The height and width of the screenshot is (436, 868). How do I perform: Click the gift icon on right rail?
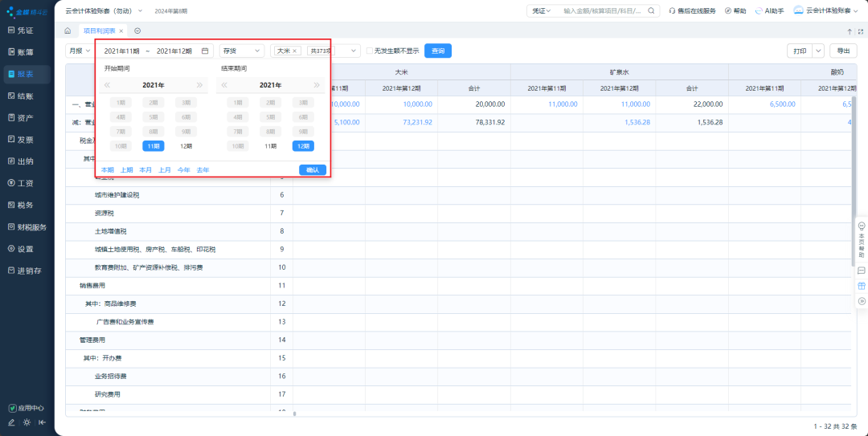pos(862,286)
